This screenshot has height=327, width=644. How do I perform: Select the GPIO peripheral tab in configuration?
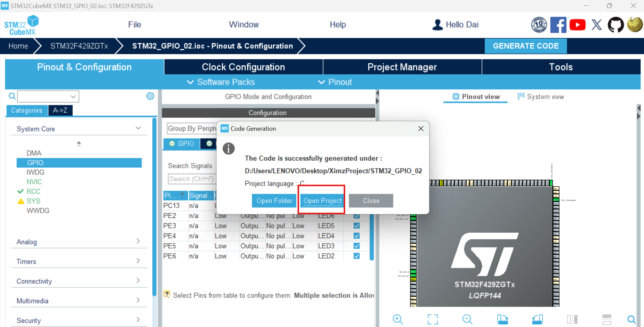click(x=182, y=144)
